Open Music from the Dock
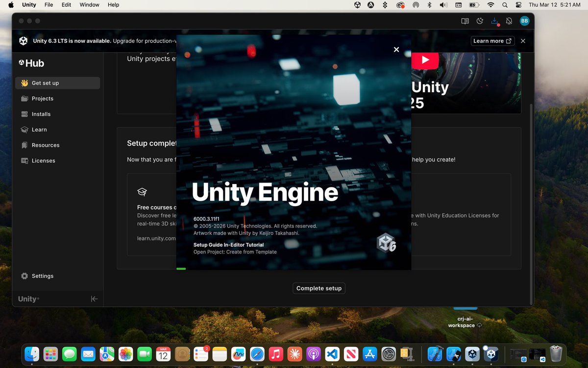Image resolution: width=588 pixels, height=368 pixels. (x=276, y=353)
